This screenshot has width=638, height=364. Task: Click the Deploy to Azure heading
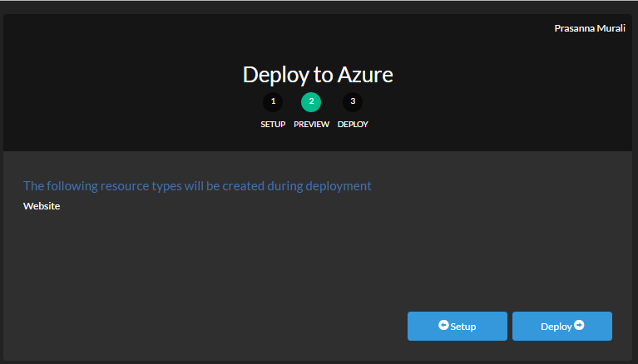coord(318,75)
